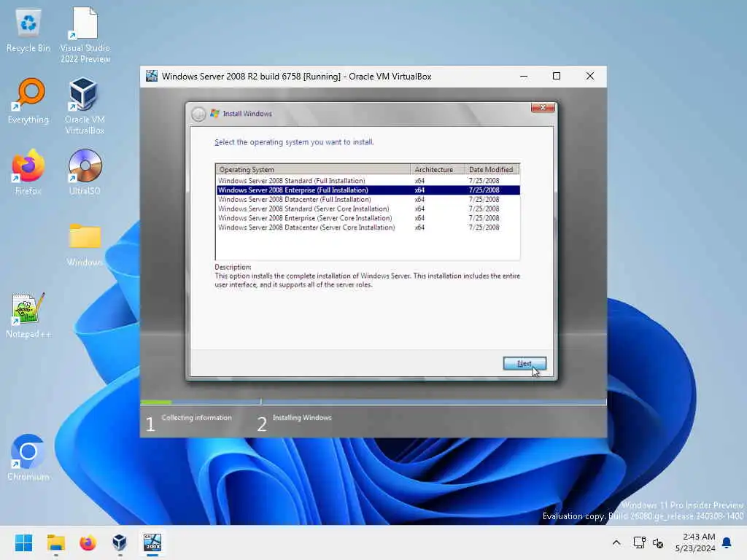
Task: Select Windows Server 2008 Datacenter (Server Core Installation)
Action: point(368,227)
